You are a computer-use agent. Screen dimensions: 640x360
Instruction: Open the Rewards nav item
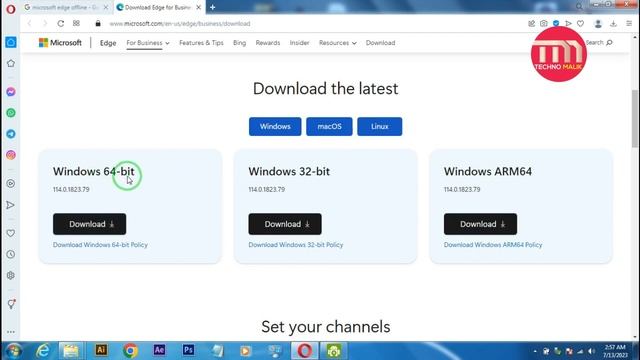268,43
